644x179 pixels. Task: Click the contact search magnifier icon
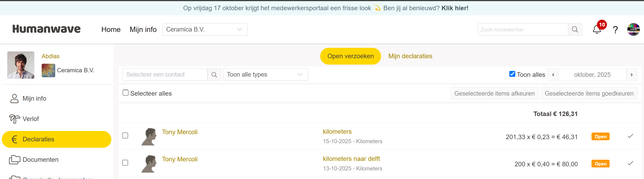pyautogui.click(x=214, y=75)
